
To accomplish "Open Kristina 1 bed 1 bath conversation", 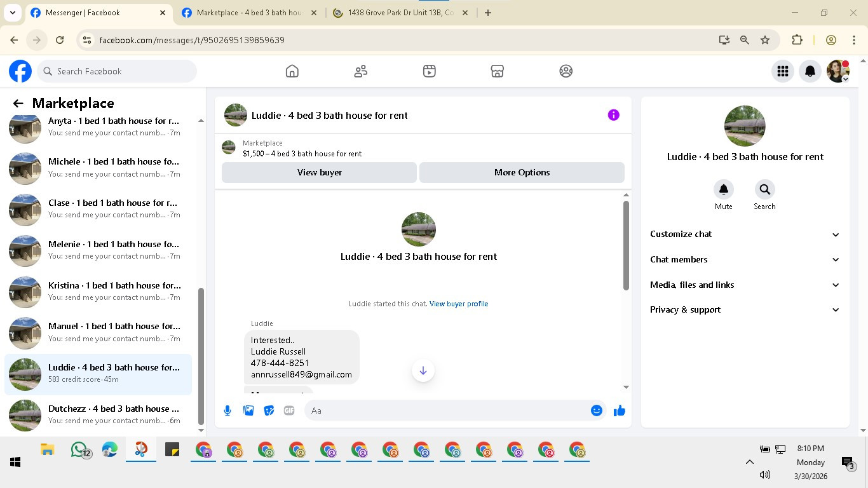I will tap(98, 292).
